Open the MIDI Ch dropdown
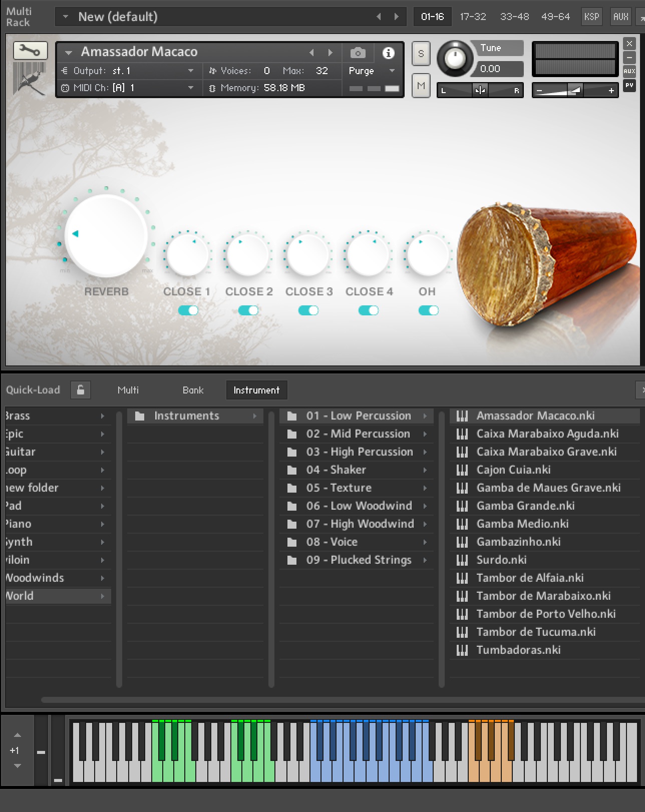 (x=190, y=88)
